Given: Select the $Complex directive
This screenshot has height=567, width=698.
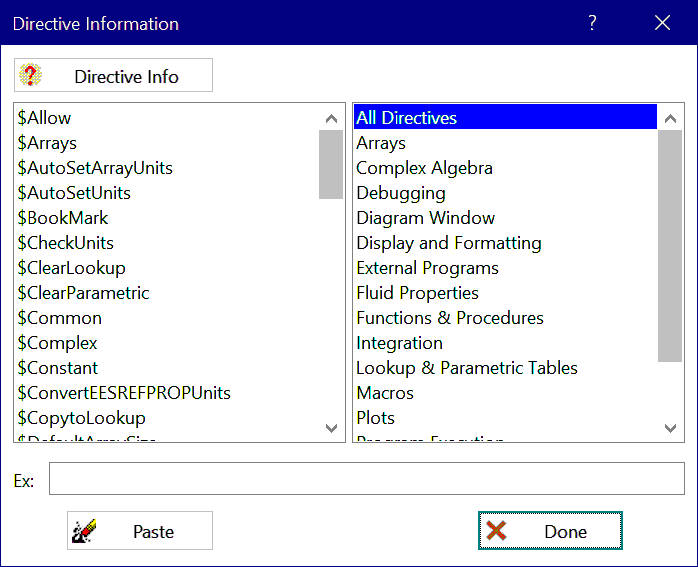Looking at the screenshot, I should click(58, 343).
